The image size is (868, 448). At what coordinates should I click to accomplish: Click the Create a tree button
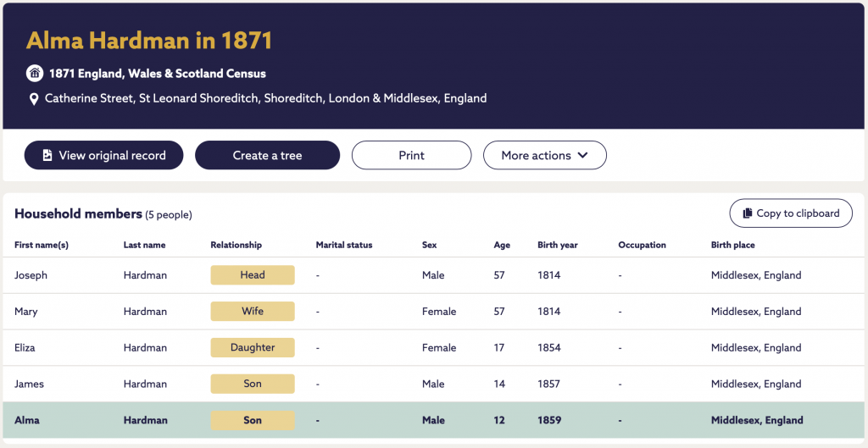tap(267, 156)
